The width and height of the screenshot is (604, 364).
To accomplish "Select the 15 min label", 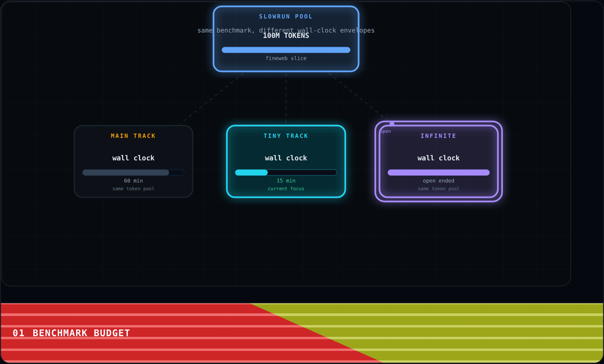I will point(286,181).
